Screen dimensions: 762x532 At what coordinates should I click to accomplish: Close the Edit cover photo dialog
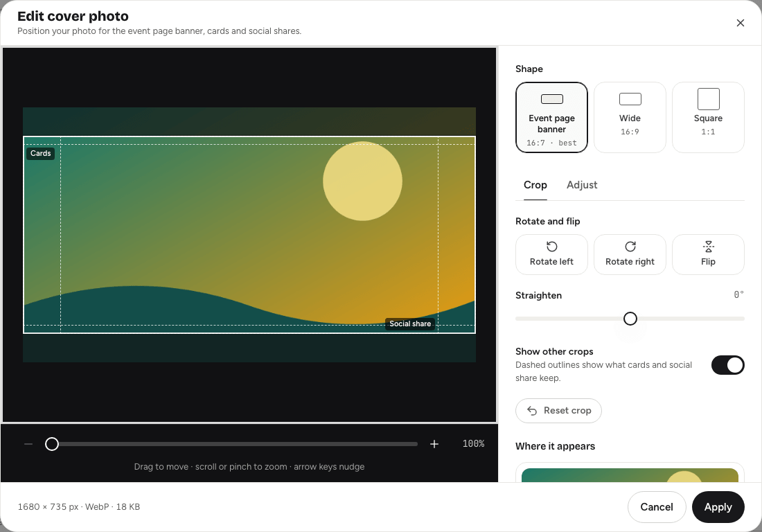pyautogui.click(x=740, y=23)
